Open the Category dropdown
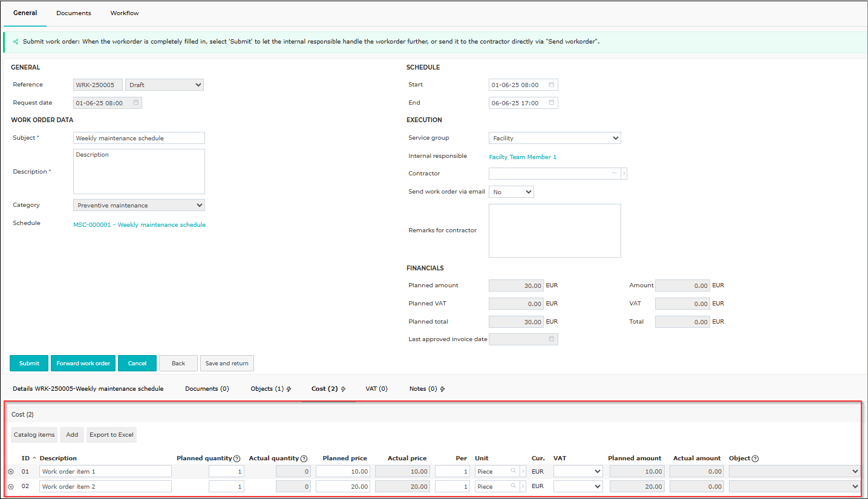This screenshot has width=868, height=499. 139,205
